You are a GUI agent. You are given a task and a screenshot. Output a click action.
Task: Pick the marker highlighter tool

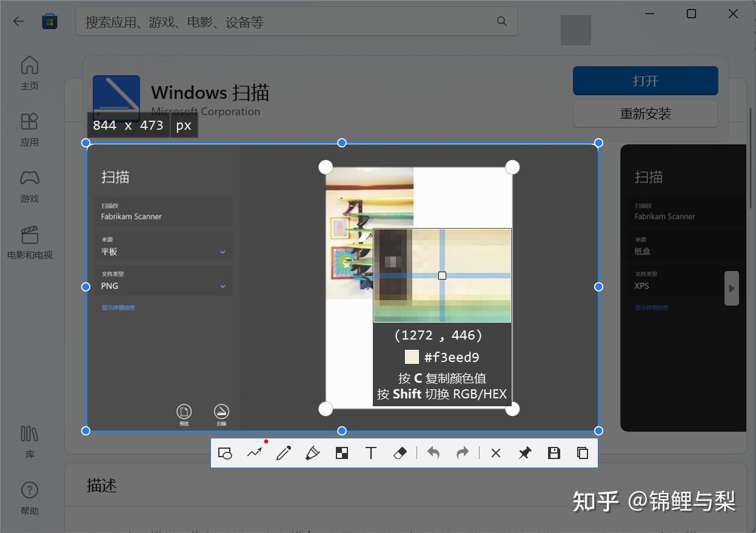click(312, 453)
